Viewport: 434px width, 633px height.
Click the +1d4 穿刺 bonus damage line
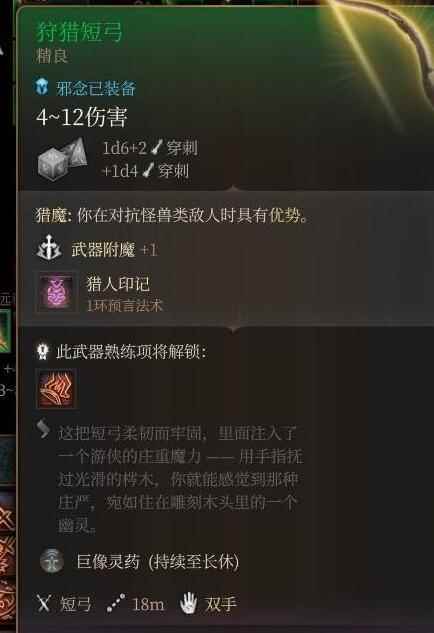pos(145,171)
